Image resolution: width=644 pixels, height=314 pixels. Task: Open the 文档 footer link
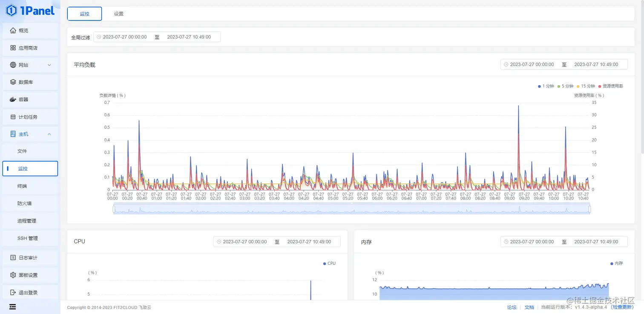pos(529,307)
